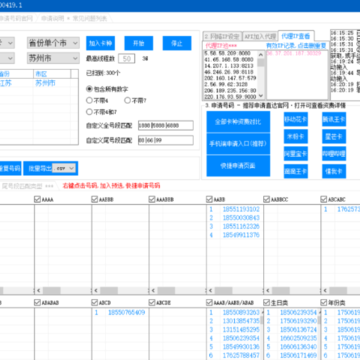The height and width of the screenshot is (360, 360).
Task: Start scanning with the 开始 button
Action: pyautogui.click(x=139, y=43)
